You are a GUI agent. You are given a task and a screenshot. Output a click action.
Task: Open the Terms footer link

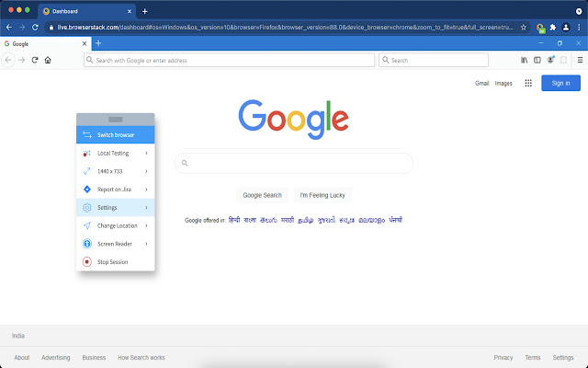[533, 358]
